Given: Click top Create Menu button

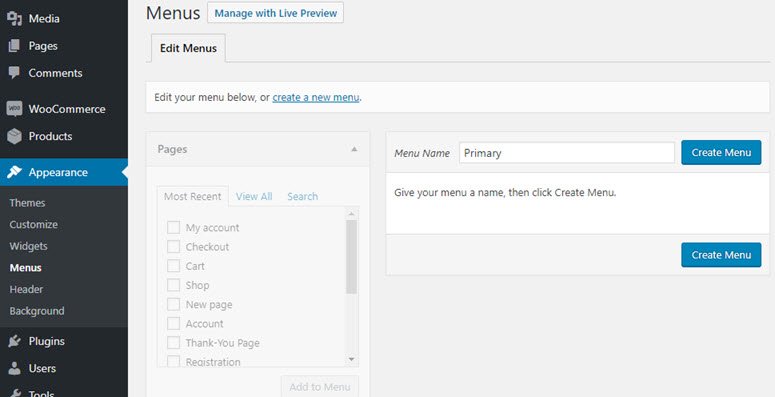Looking at the screenshot, I should pyautogui.click(x=721, y=153).
